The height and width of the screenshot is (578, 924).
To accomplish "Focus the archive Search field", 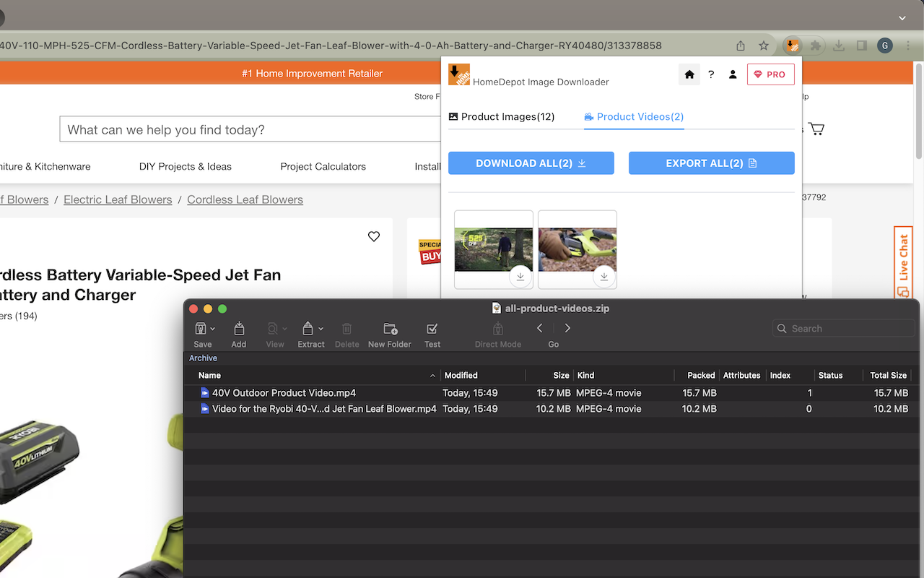I will click(x=843, y=329).
